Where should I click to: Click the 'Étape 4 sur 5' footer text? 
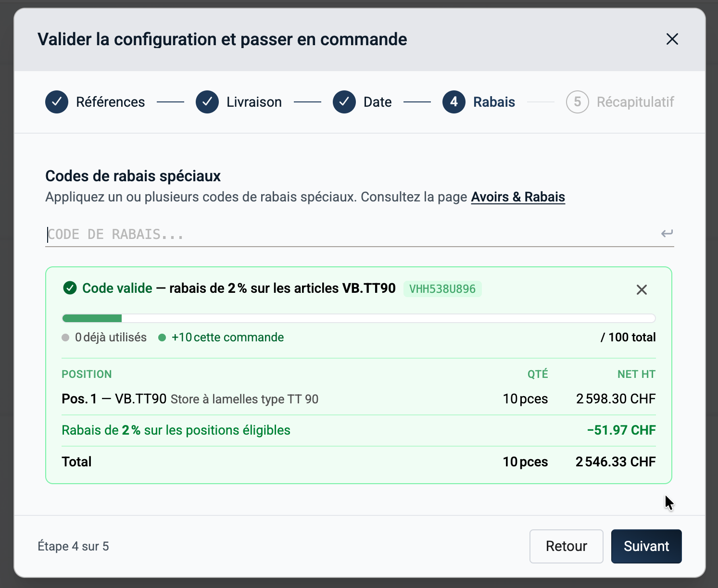pyautogui.click(x=74, y=547)
